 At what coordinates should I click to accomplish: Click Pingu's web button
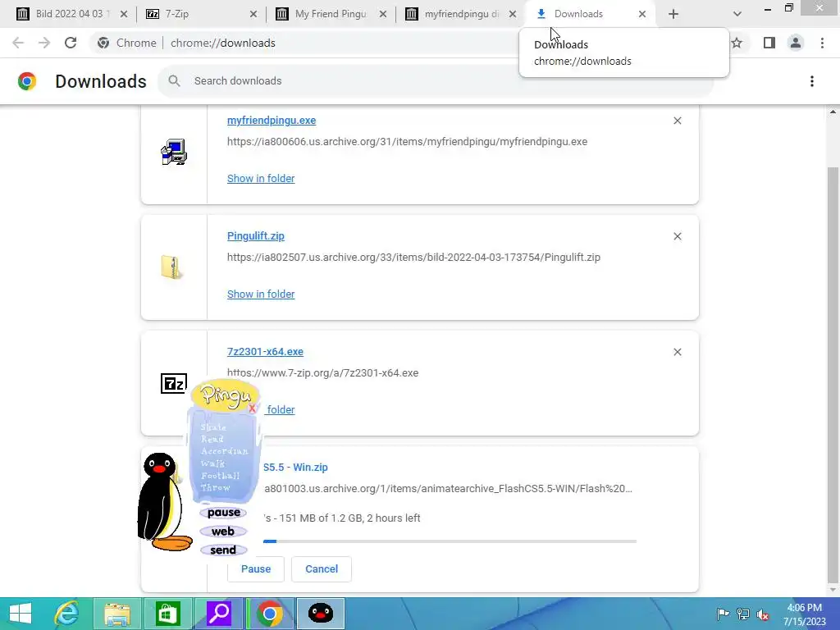223,532
